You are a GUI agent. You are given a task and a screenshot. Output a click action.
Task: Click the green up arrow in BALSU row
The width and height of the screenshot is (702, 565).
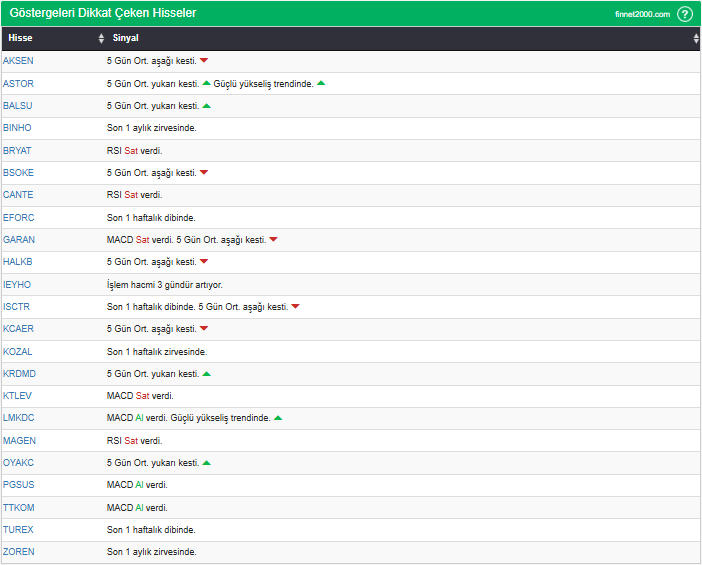(x=207, y=106)
